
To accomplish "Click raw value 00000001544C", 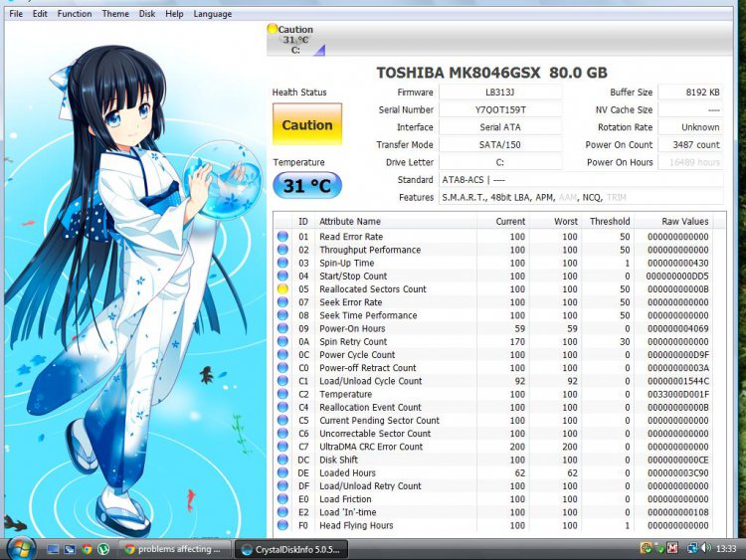I will tap(678, 381).
